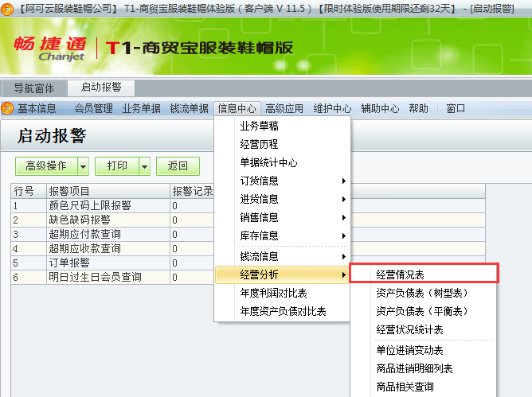
Task: Open 年度利润对比表 from the menu
Action: [282, 293]
